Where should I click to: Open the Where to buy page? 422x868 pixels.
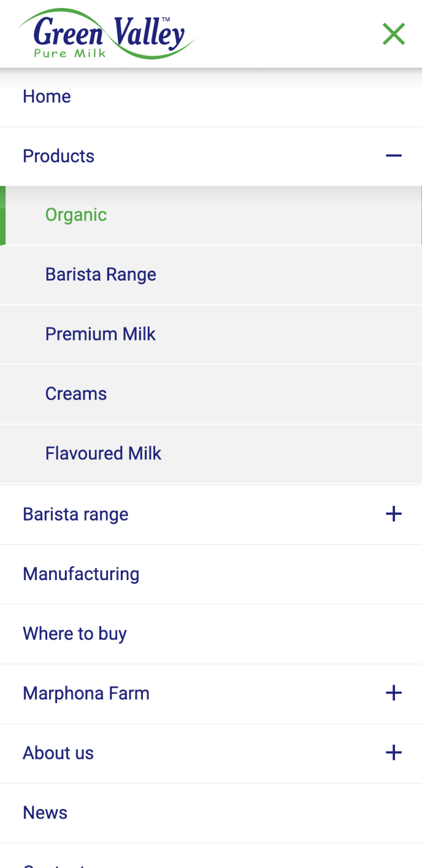coord(75,634)
